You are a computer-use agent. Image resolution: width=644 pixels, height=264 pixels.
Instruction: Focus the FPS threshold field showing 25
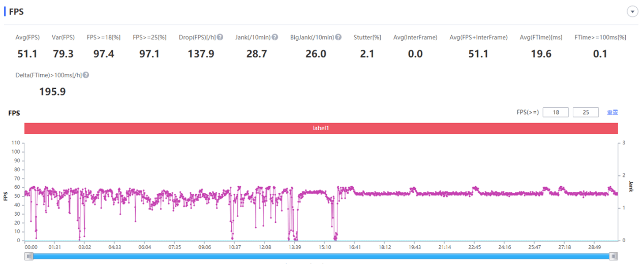pos(586,112)
